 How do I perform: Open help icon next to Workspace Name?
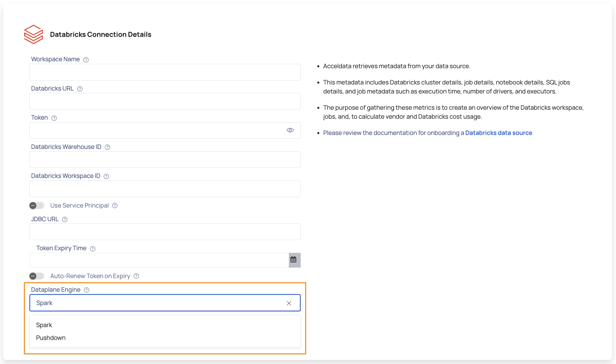[x=86, y=60]
